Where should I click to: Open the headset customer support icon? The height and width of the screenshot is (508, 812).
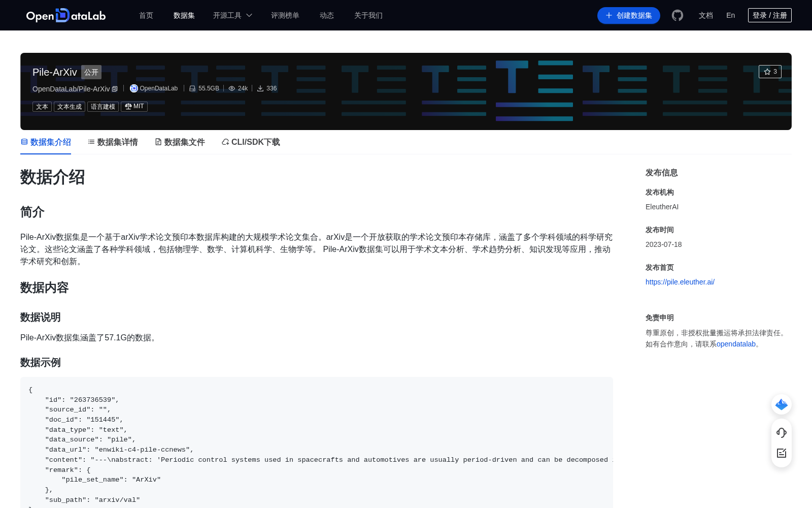[782, 432]
